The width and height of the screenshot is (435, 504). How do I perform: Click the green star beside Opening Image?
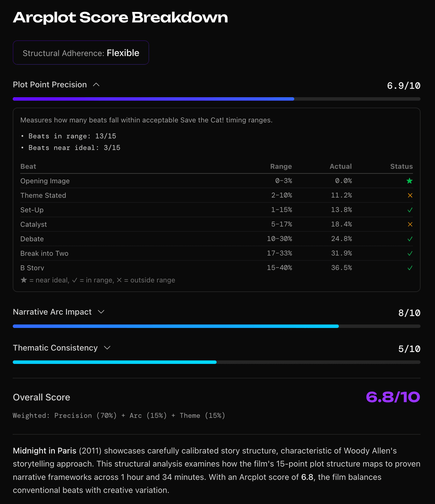point(409,181)
